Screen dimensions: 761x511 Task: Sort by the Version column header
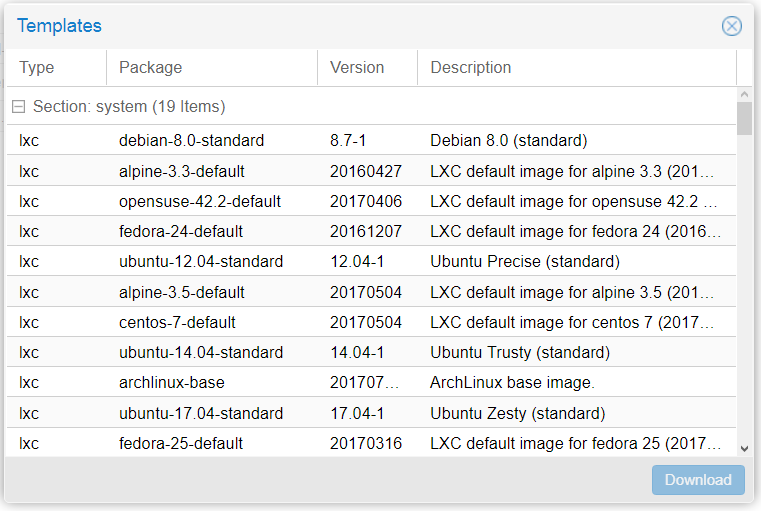(x=367, y=67)
